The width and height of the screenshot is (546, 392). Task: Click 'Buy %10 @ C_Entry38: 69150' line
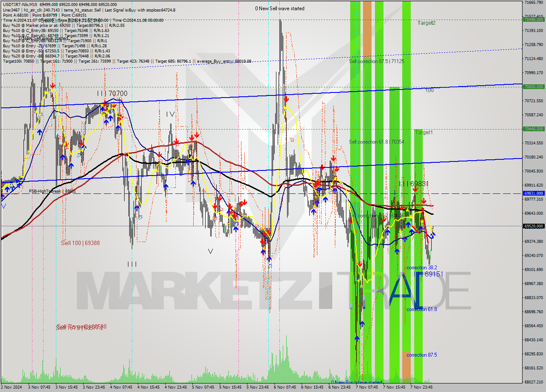point(56,31)
